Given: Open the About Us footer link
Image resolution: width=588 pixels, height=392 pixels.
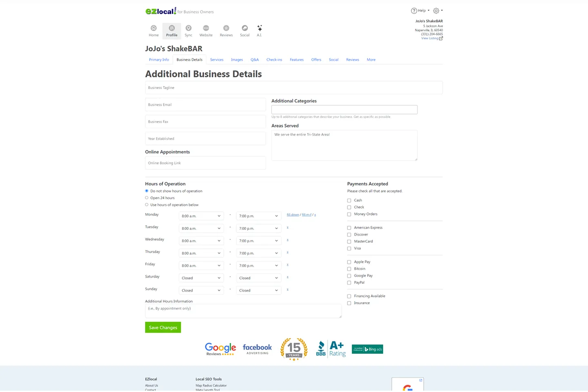Looking at the screenshot, I should (x=151, y=385).
